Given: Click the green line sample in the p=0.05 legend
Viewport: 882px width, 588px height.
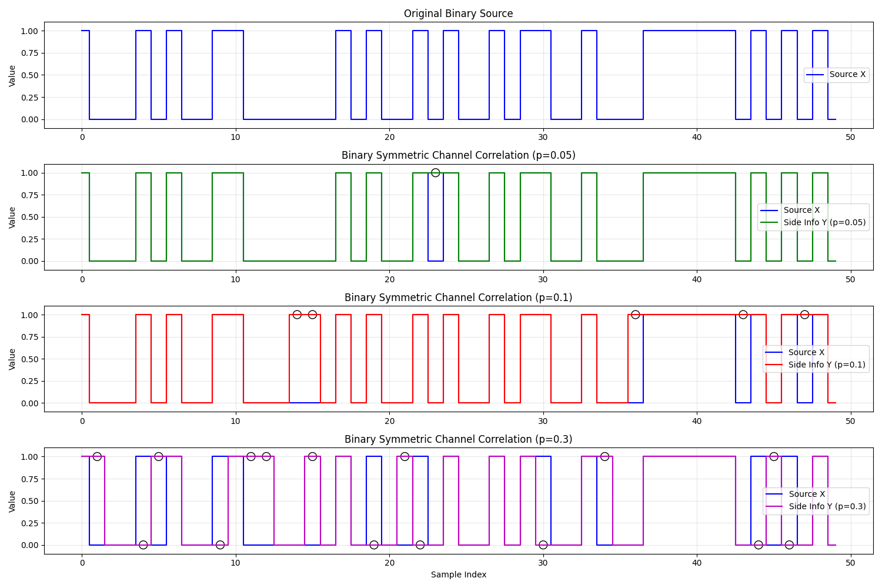Looking at the screenshot, I should [769, 223].
